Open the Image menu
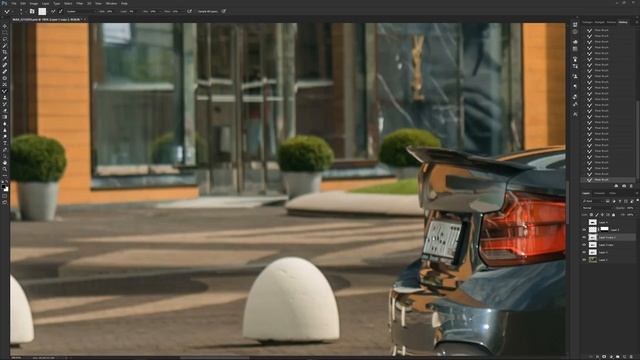The image size is (640, 360). pos(34,3)
